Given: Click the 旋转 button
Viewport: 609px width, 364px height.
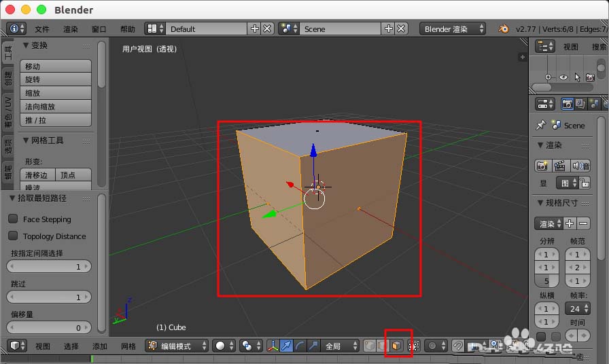Looking at the screenshot, I should (56, 79).
